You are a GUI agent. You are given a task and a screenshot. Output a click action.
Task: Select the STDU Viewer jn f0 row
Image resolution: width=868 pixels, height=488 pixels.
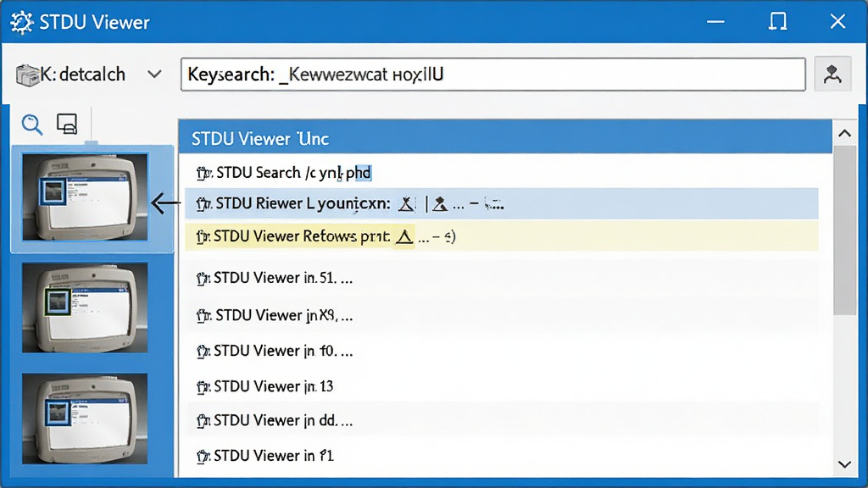tap(502, 352)
